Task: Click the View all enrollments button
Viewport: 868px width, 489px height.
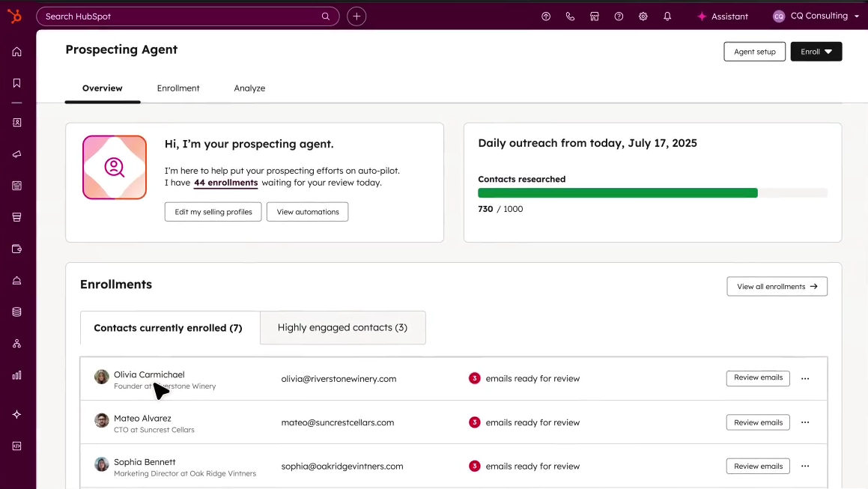Action: click(777, 286)
